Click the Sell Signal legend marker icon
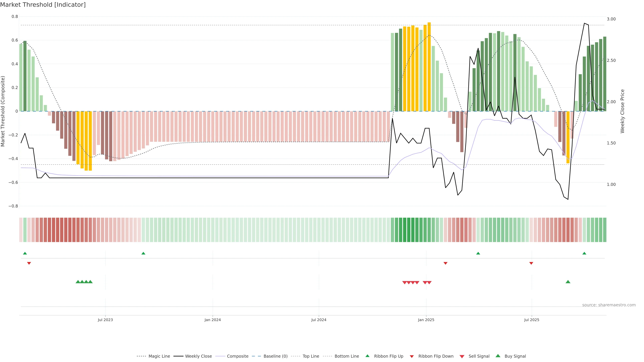 462,356
